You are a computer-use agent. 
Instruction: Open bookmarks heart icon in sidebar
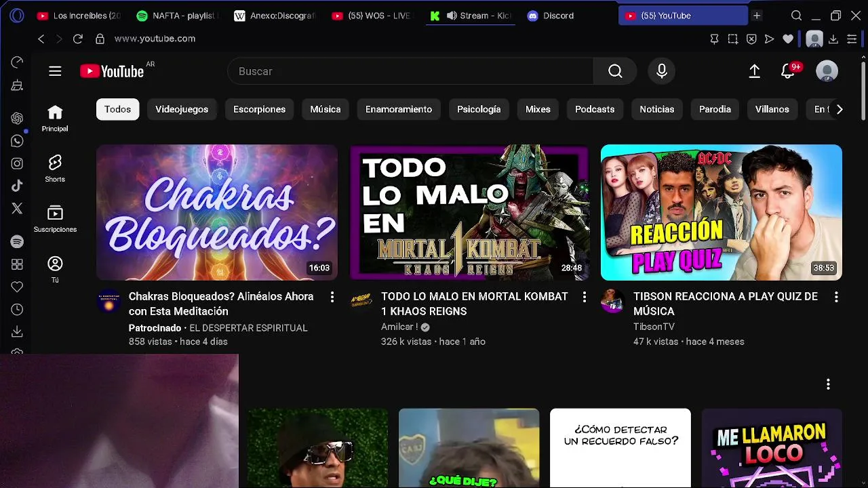(17, 287)
